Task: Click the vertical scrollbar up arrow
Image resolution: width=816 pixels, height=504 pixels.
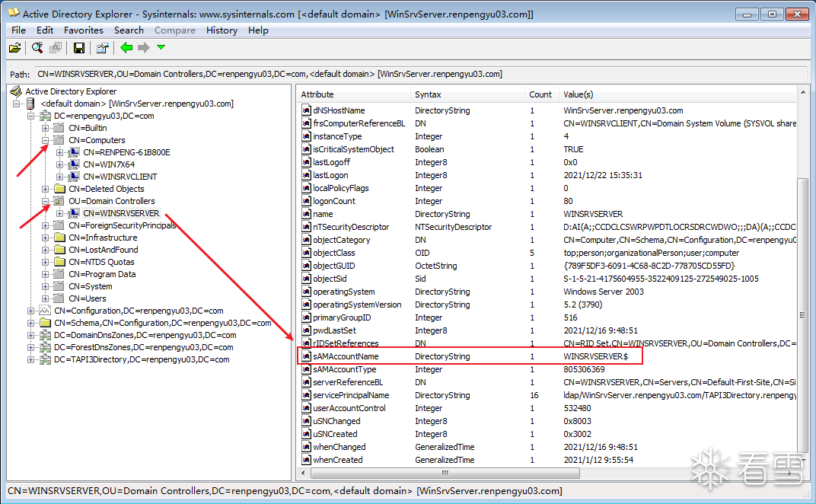Action: pyautogui.click(x=803, y=92)
